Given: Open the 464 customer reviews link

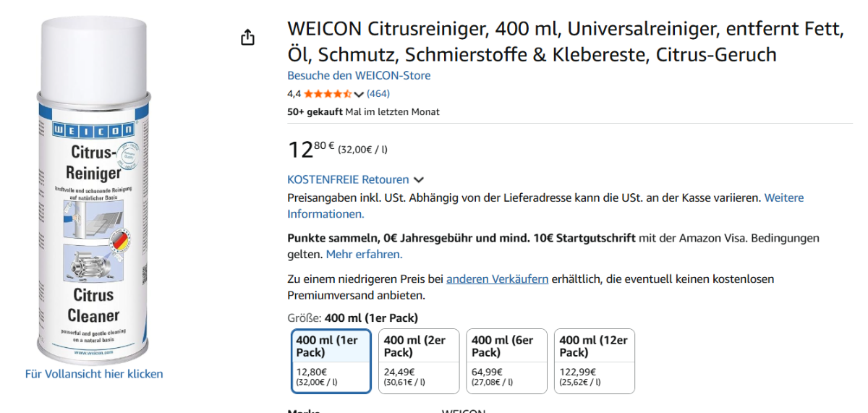Looking at the screenshot, I should (x=378, y=93).
